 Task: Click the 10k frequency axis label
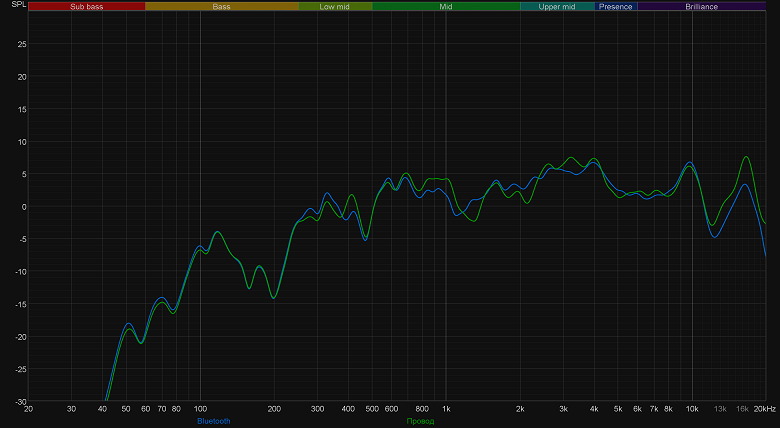692,409
